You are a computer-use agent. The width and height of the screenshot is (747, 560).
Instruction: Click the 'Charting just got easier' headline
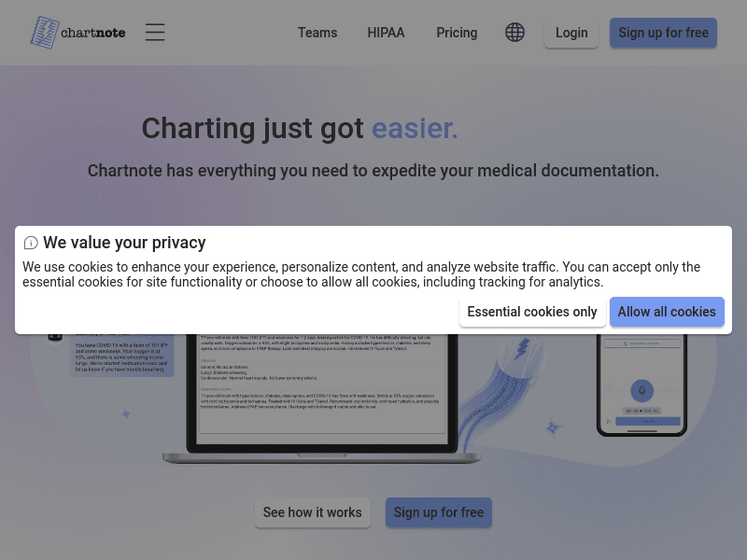pos(300,129)
